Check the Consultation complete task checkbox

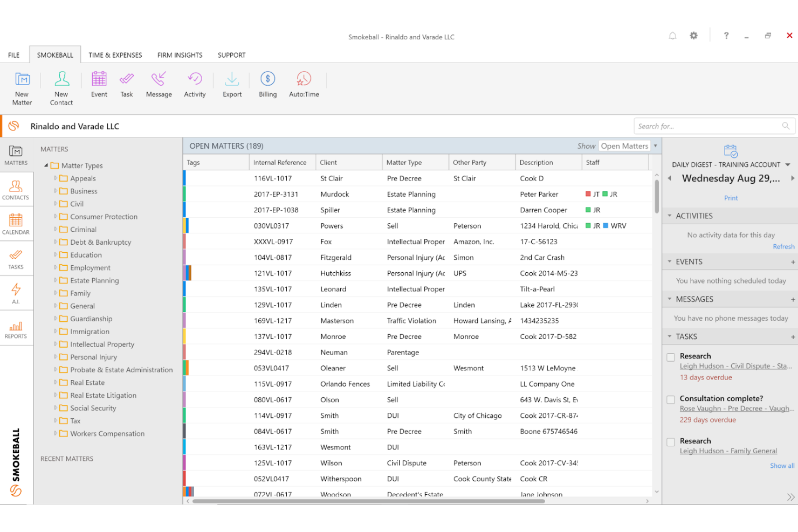[x=671, y=399]
